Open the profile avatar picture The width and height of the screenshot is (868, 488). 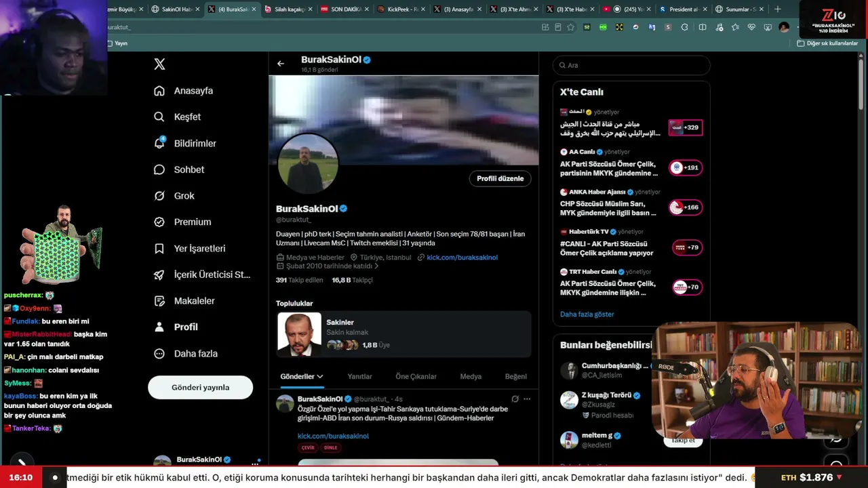coord(308,164)
